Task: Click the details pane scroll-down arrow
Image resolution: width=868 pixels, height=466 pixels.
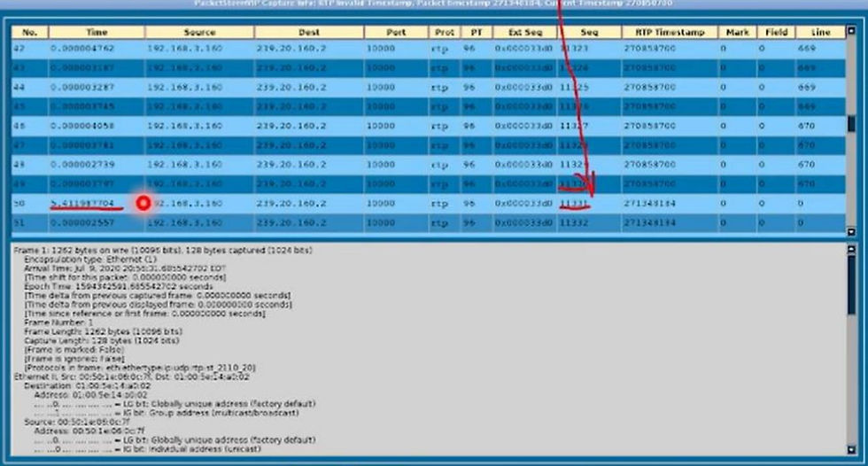Action: pos(851,450)
